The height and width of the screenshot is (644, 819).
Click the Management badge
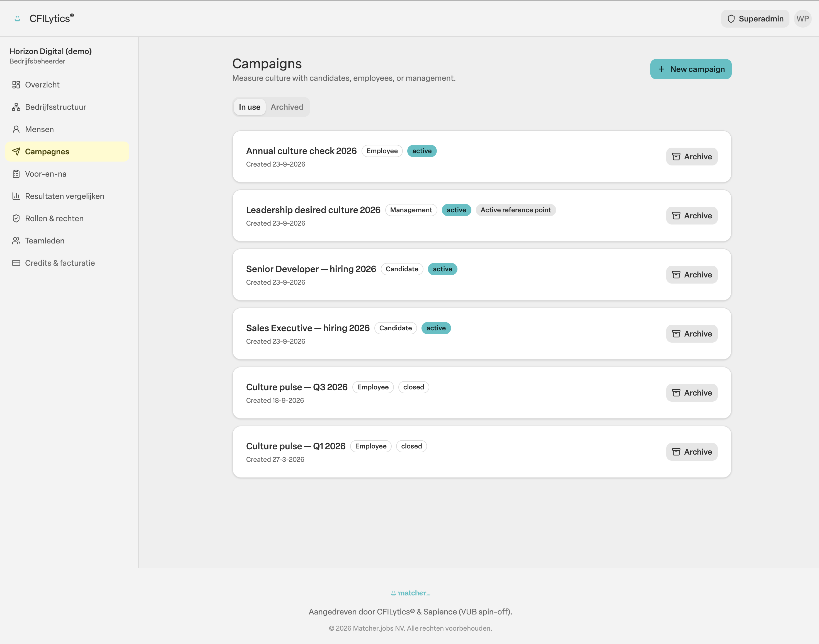411,210
